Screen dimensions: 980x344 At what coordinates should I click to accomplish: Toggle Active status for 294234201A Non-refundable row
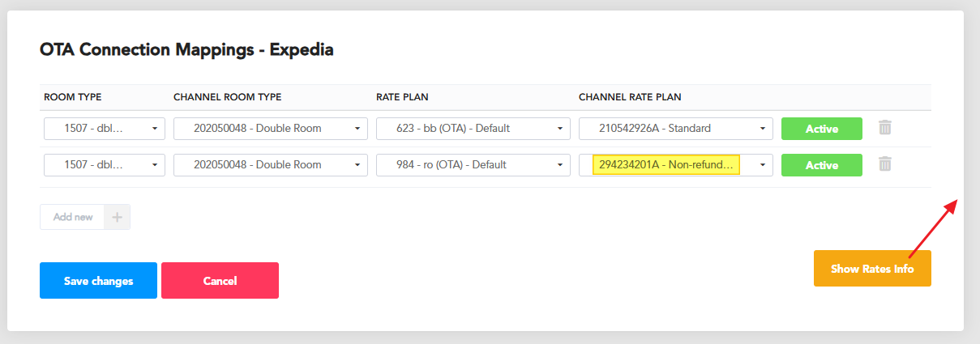click(x=822, y=165)
